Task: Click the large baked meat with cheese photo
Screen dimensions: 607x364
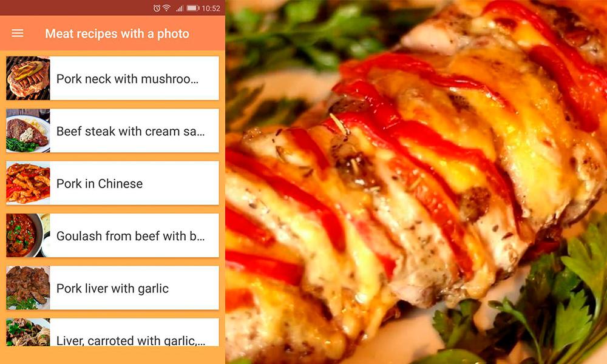Action: [x=416, y=182]
